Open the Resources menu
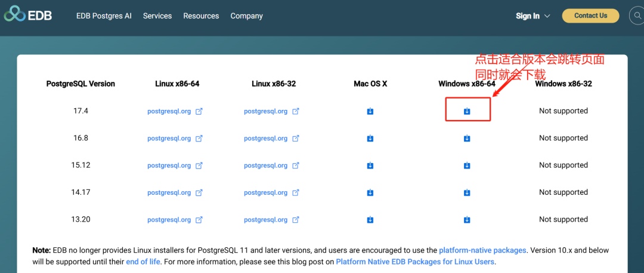The height and width of the screenshot is (273, 644). pos(202,16)
